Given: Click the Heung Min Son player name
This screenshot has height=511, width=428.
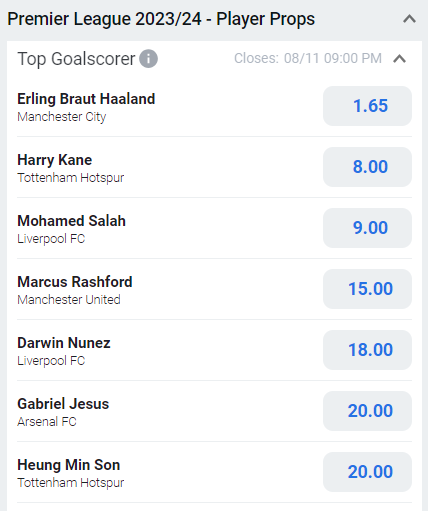Looking at the screenshot, I should [69, 465].
